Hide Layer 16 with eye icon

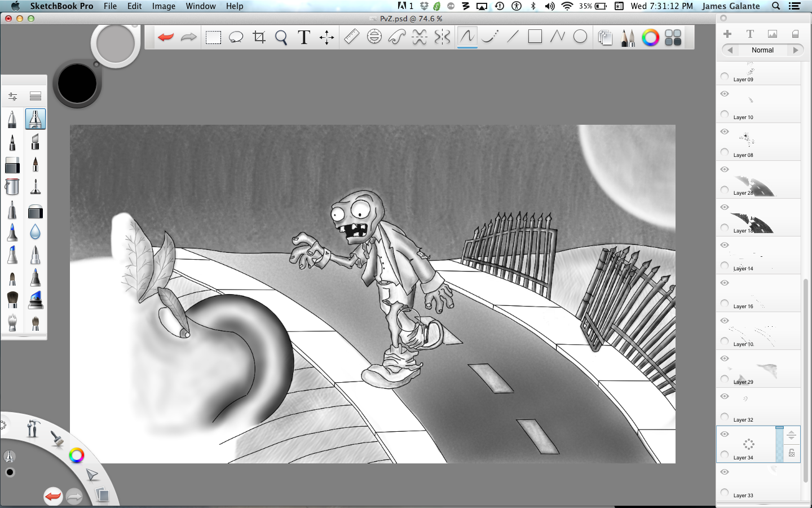click(725, 283)
